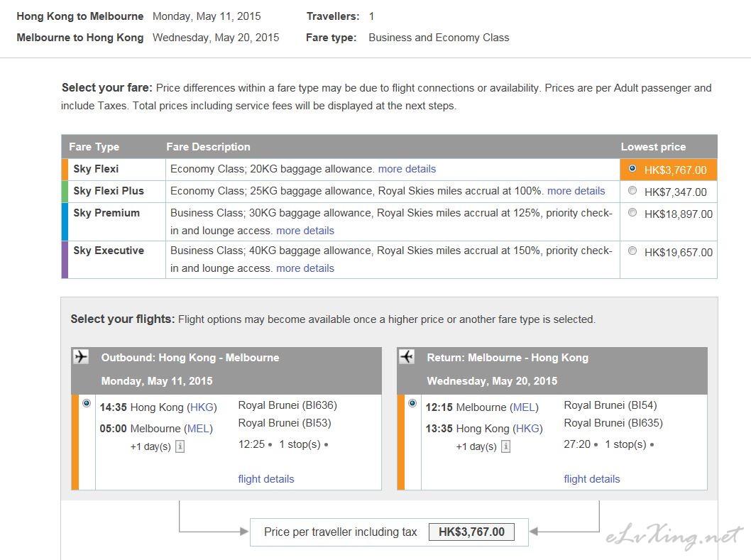Click the Lowest price column header
The width and height of the screenshot is (751, 560).
(653, 147)
